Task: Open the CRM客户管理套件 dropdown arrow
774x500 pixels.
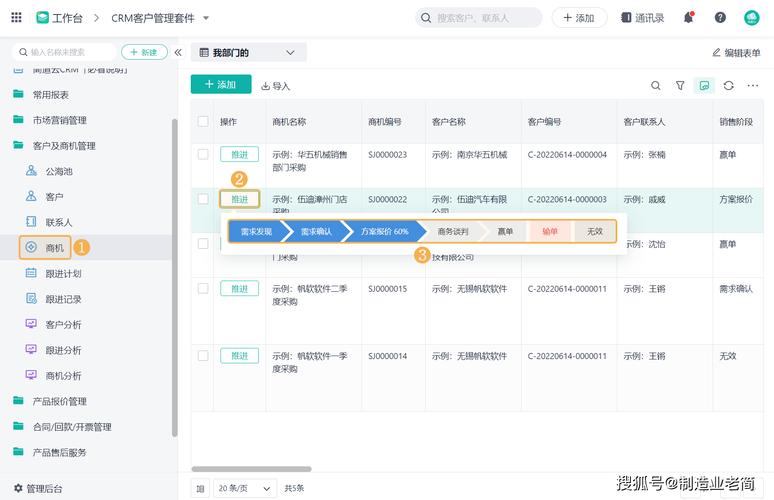Action: pyautogui.click(x=206, y=18)
